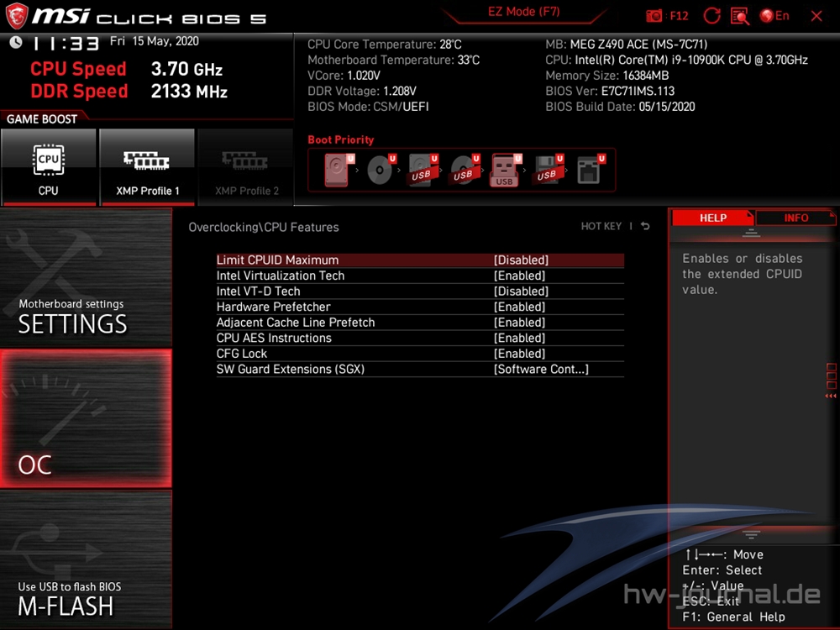Image resolution: width=840 pixels, height=630 pixels.
Task: Click the CPU Core Temperature reading
Action: (384, 45)
